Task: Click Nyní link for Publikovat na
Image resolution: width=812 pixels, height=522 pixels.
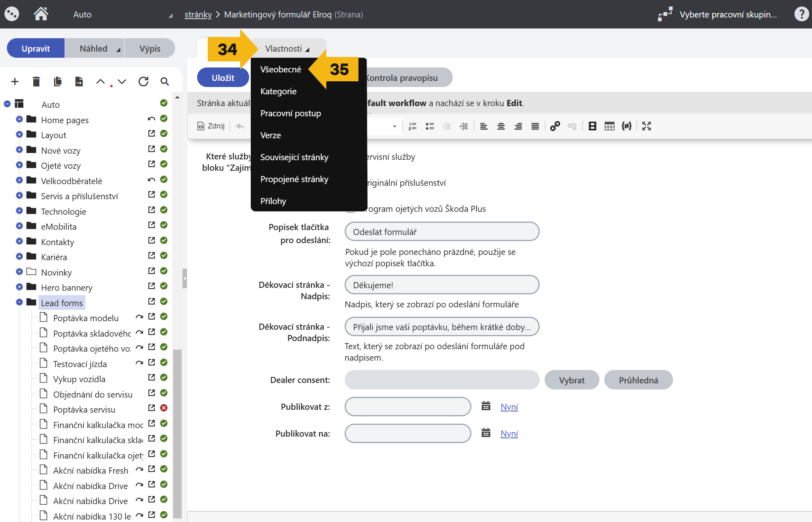Action: [509, 433]
